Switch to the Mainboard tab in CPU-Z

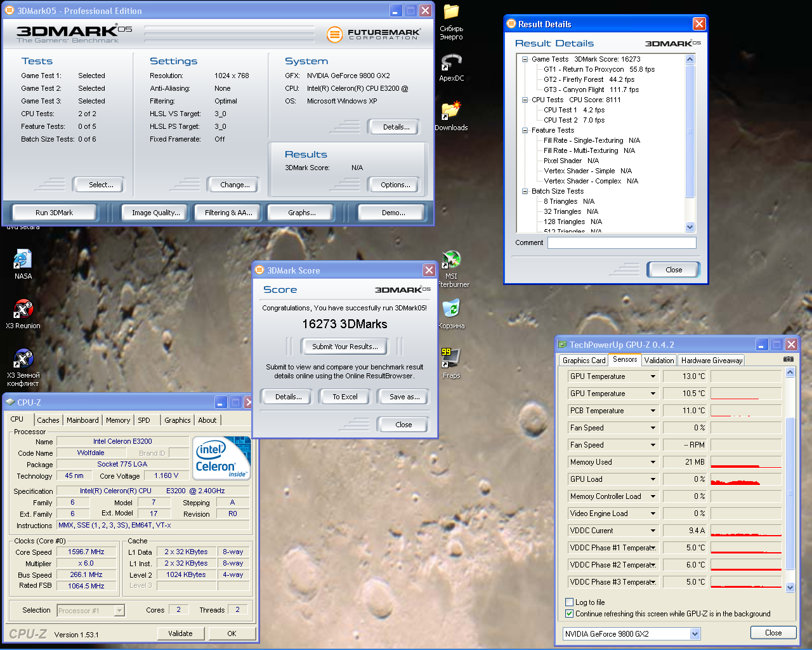[x=82, y=420]
